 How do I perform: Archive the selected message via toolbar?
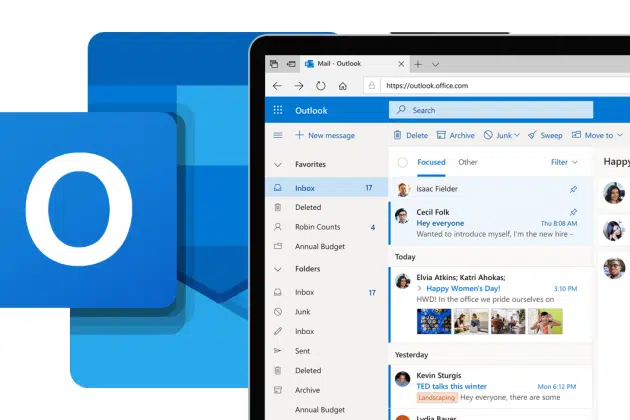(442, 135)
